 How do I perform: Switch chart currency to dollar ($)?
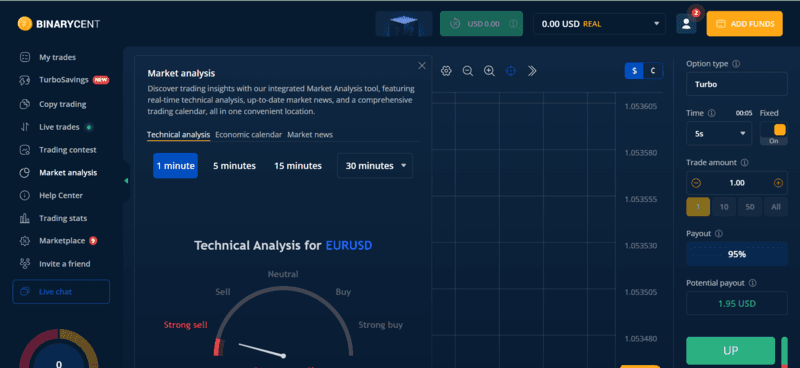[634, 71]
